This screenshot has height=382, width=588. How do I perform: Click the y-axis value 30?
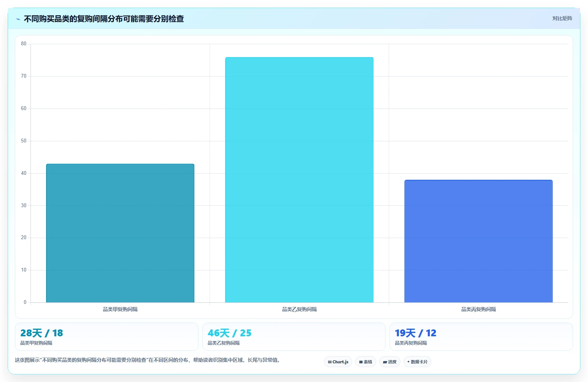pyautogui.click(x=24, y=205)
